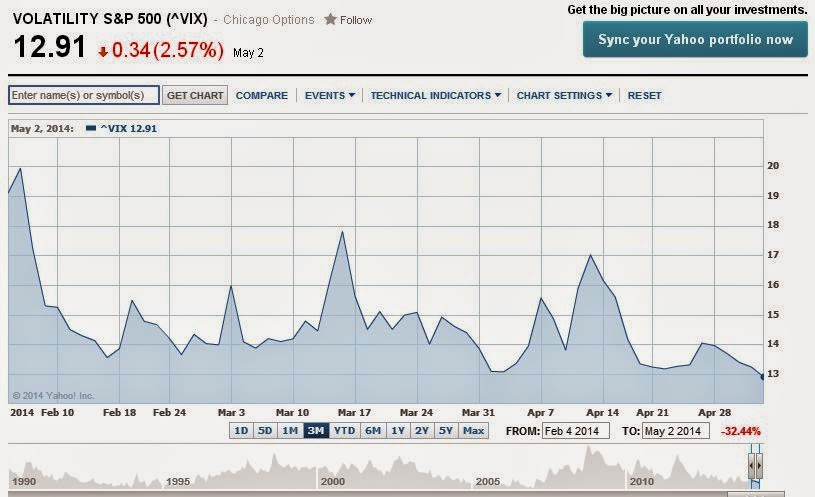This screenshot has height=497, width=815.
Task: Click the last data point dot at chart end
Action: tap(762, 377)
